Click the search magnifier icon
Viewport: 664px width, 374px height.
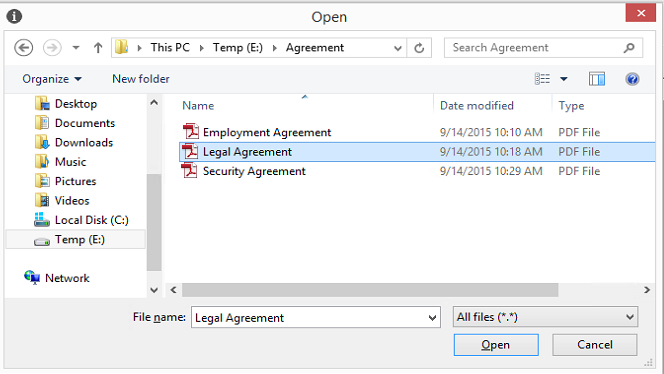pyautogui.click(x=629, y=48)
